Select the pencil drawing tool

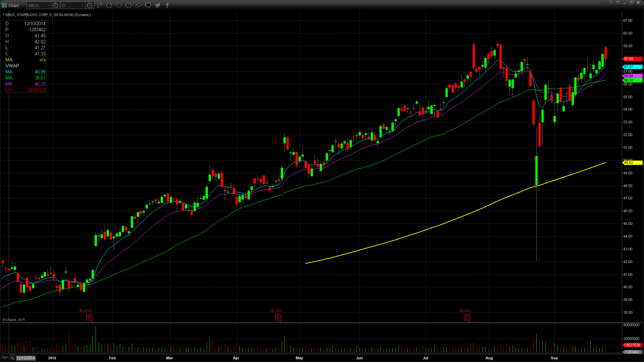point(99,5)
